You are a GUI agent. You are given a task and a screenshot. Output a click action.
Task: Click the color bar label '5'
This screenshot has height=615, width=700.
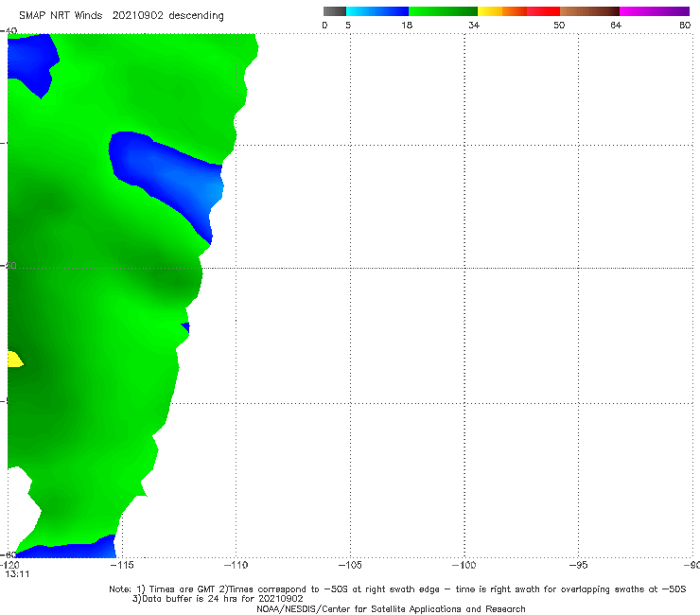tap(348, 25)
